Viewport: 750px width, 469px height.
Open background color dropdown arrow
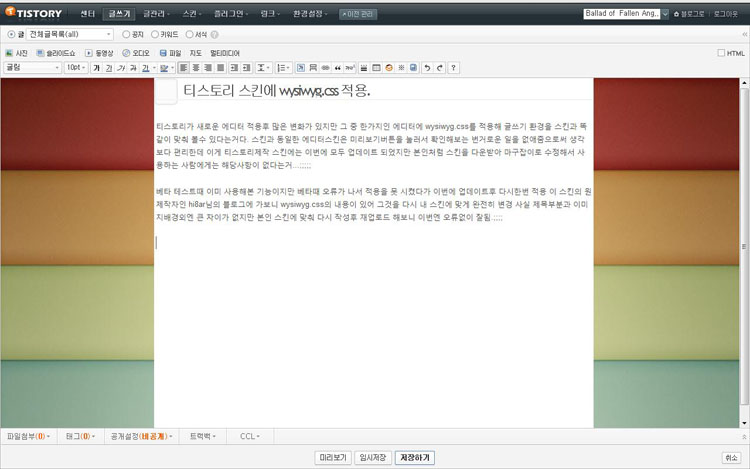[x=173, y=68]
